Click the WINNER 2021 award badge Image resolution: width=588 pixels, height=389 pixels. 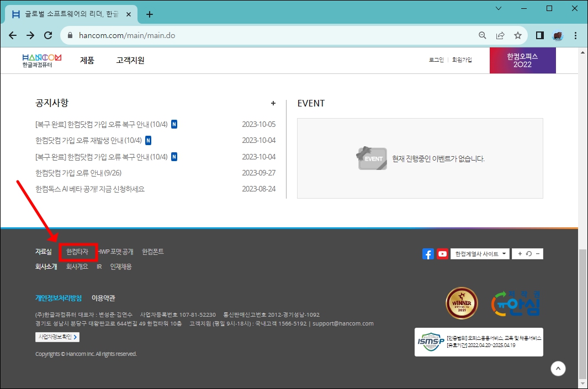click(x=462, y=303)
